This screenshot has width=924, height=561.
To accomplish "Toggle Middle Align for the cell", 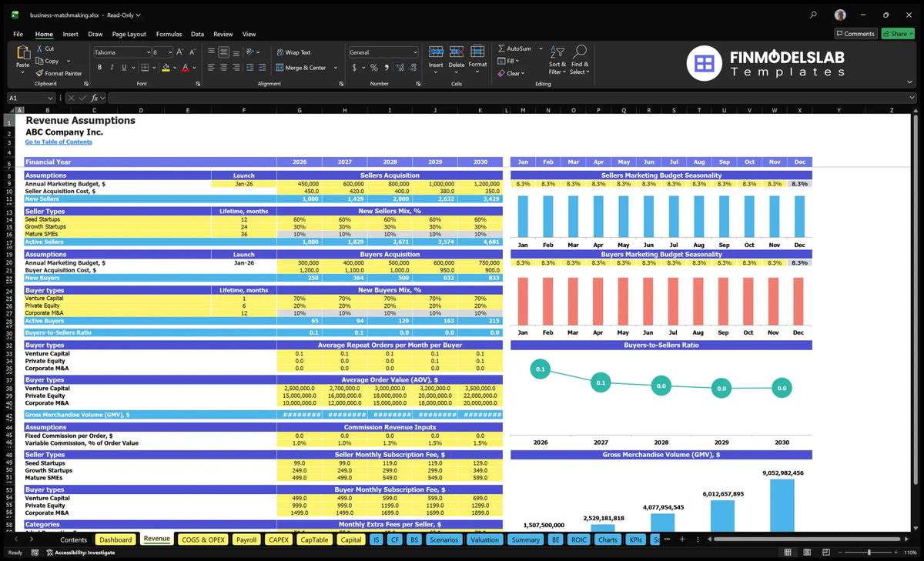I will pos(223,52).
